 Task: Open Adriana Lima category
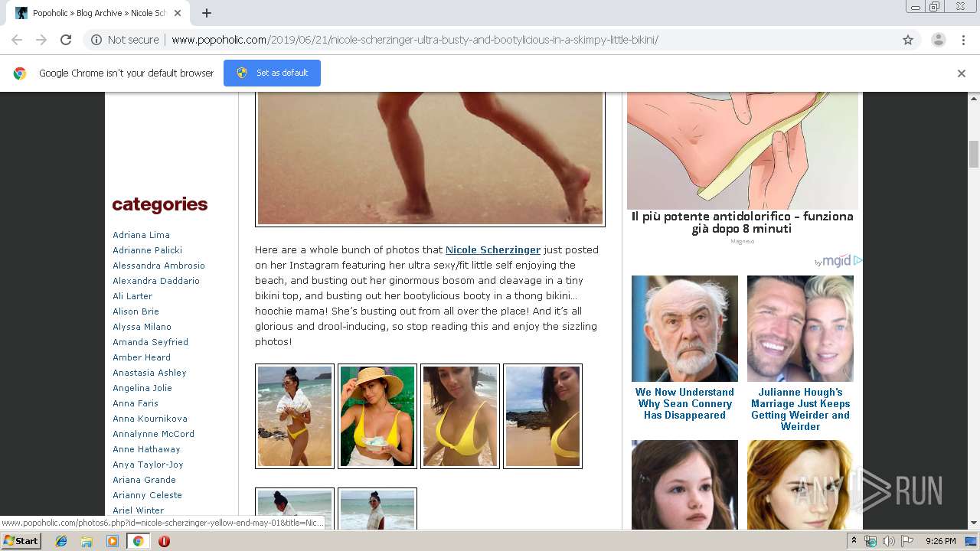click(x=141, y=235)
